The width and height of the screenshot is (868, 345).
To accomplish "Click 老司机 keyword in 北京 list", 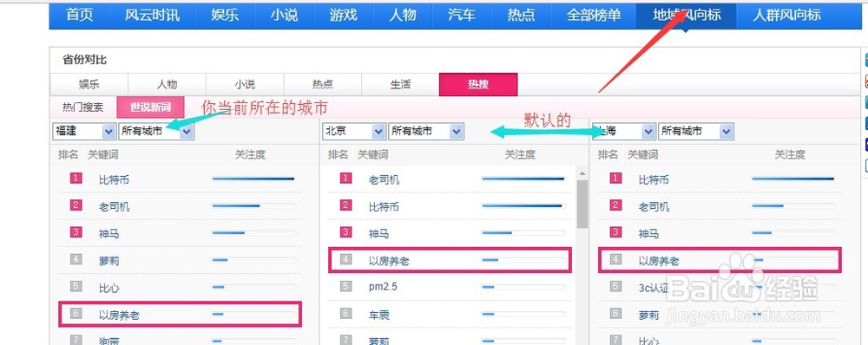I will (x=384, y=179).
